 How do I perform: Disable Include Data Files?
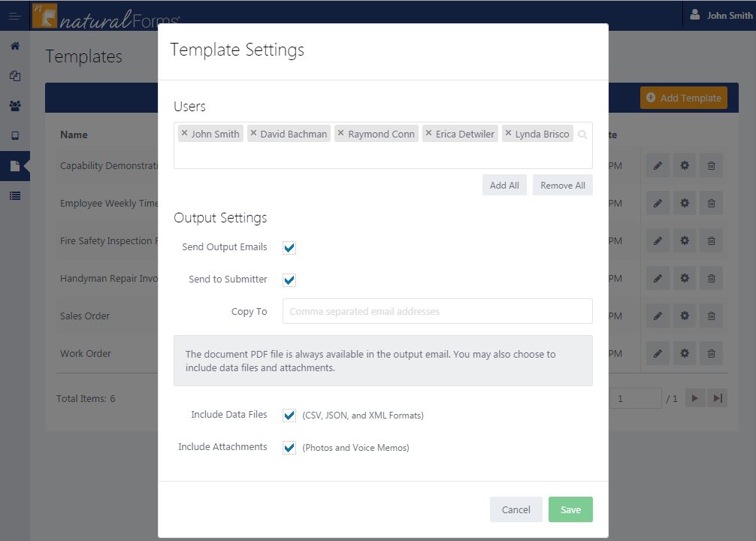(x=289, y=414)
